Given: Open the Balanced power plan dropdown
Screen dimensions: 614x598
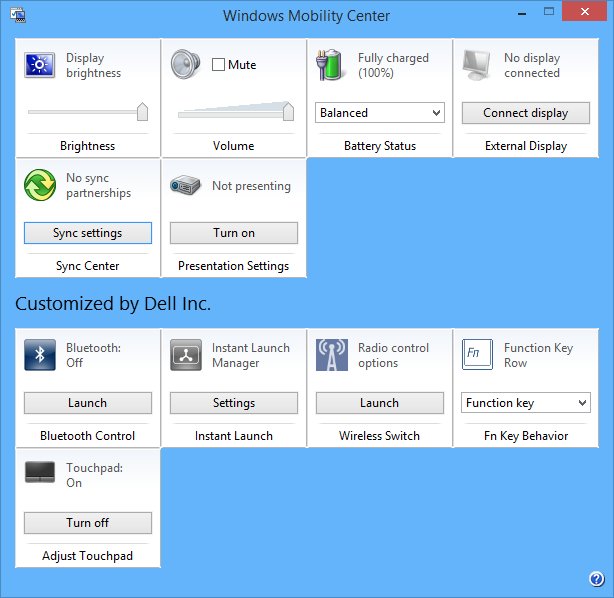Looking at the screenshot, I should click(x=380, y=113).
